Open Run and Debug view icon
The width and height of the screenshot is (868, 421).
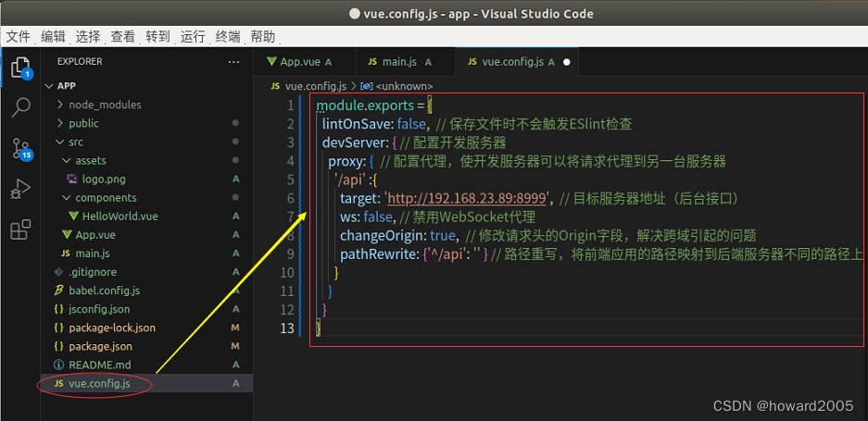(x=20, y=189)
